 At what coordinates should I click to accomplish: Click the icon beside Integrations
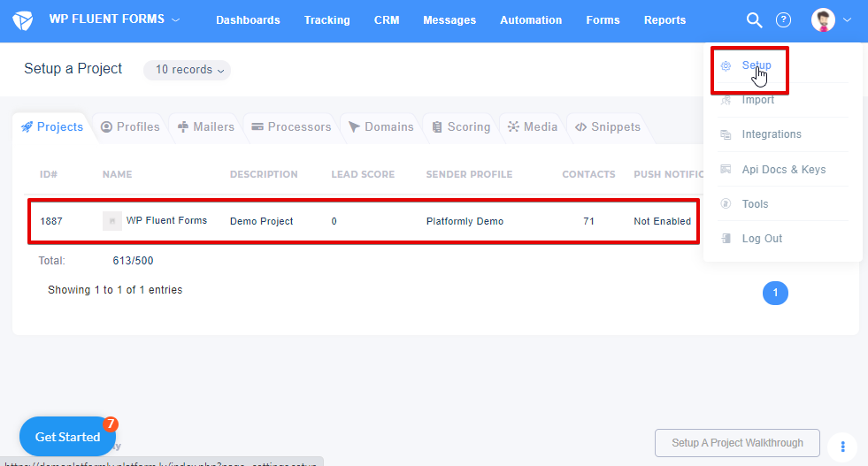point(726,134)
